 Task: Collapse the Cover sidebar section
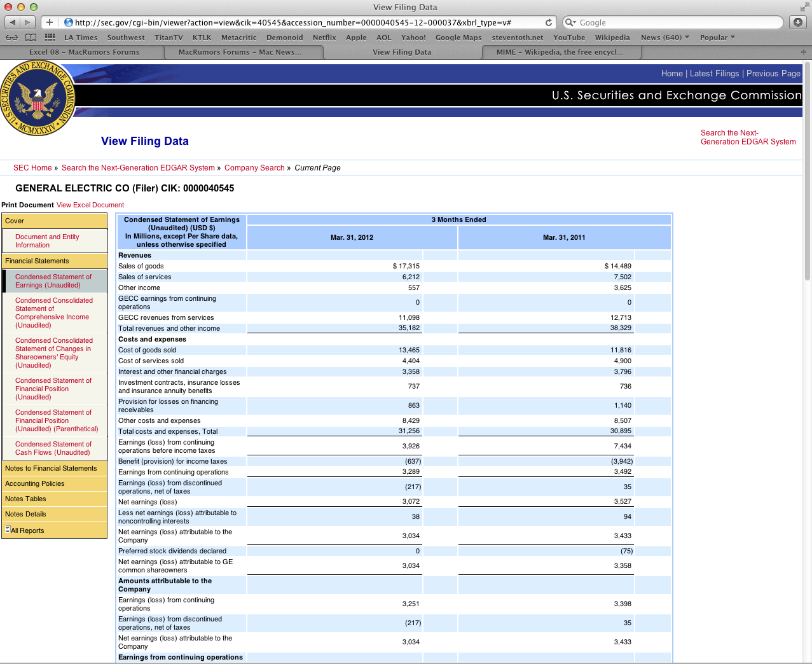55,221
